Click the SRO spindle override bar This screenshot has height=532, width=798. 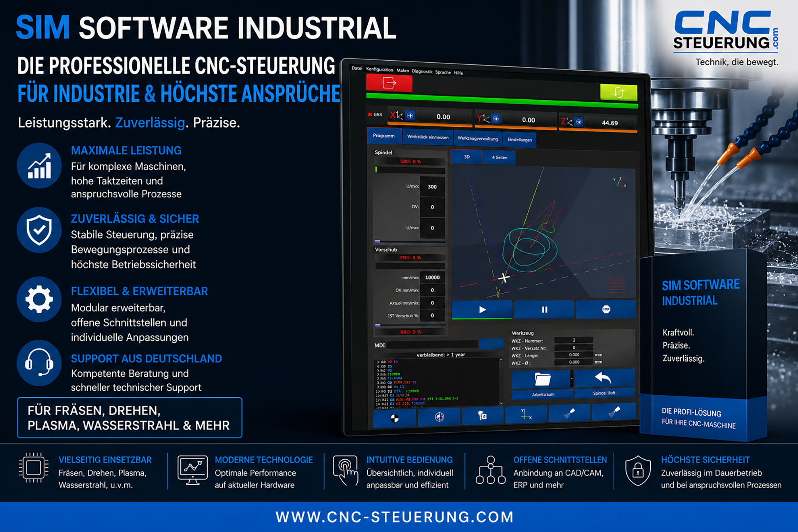click(410, 162)
